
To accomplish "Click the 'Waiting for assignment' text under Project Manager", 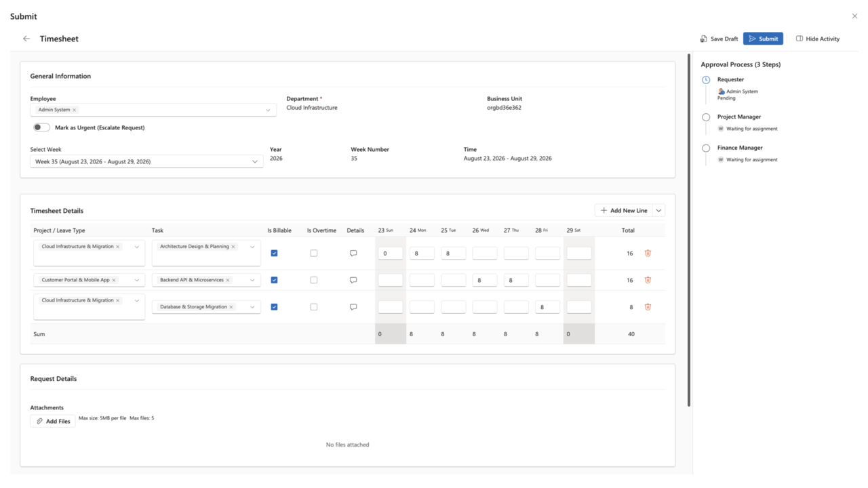I will (752, 129).
